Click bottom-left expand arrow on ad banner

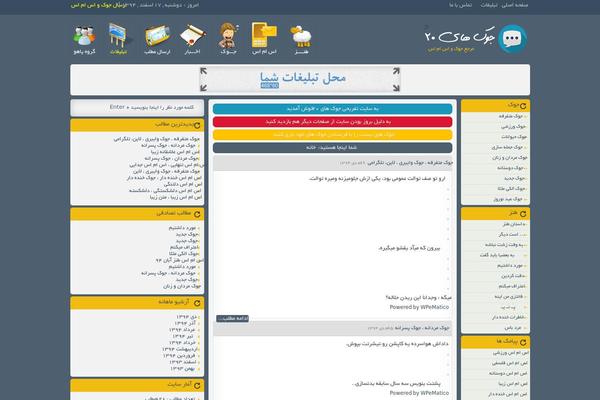204,88
